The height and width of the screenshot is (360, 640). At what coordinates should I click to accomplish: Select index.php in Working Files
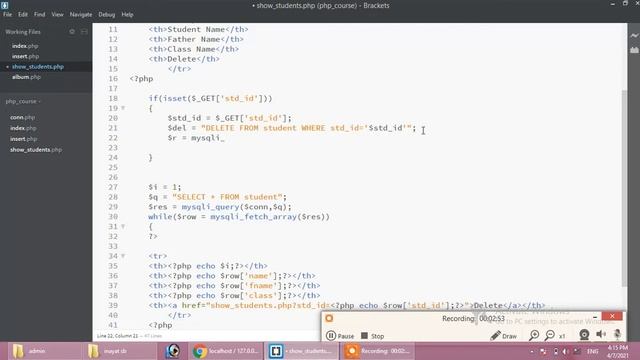[x=25, y=46]
